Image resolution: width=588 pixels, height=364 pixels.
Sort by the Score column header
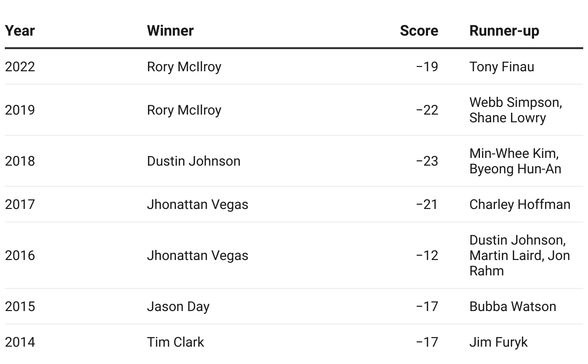(419, 31)
